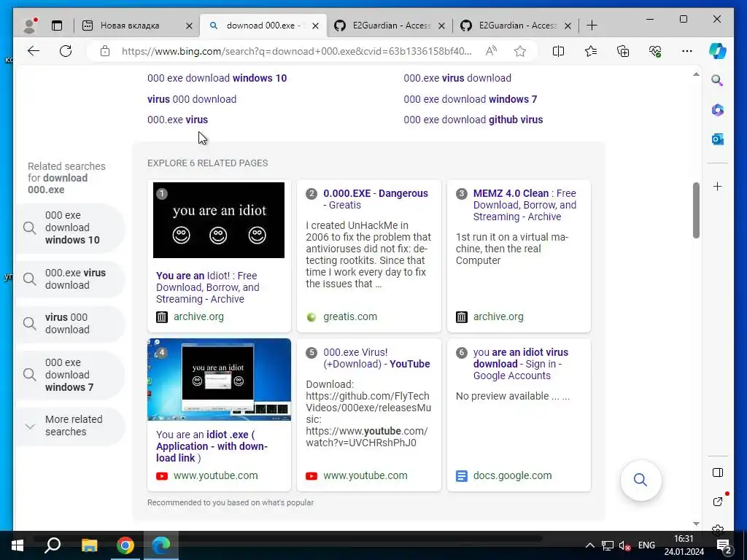The height and width of the screenshot is (560, 747).
Task: Open the browser profile avatar
Action: point(30,26)
